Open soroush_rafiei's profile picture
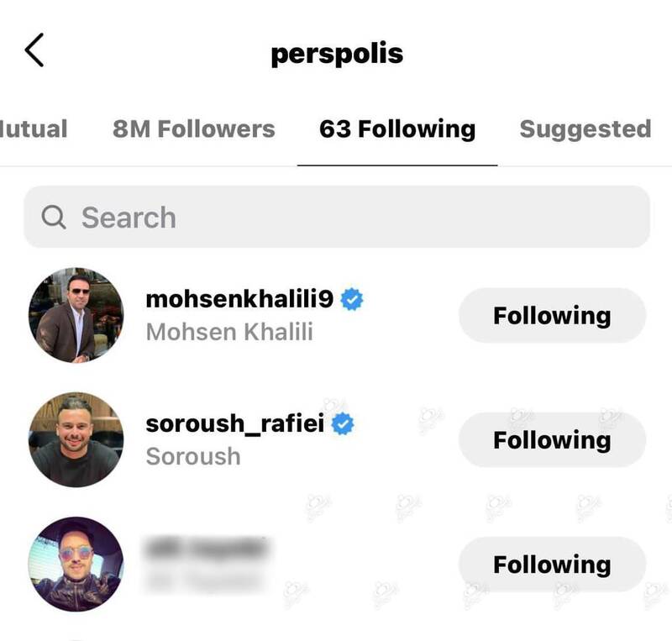The image size is (672, 641). [x=75, y=439]
